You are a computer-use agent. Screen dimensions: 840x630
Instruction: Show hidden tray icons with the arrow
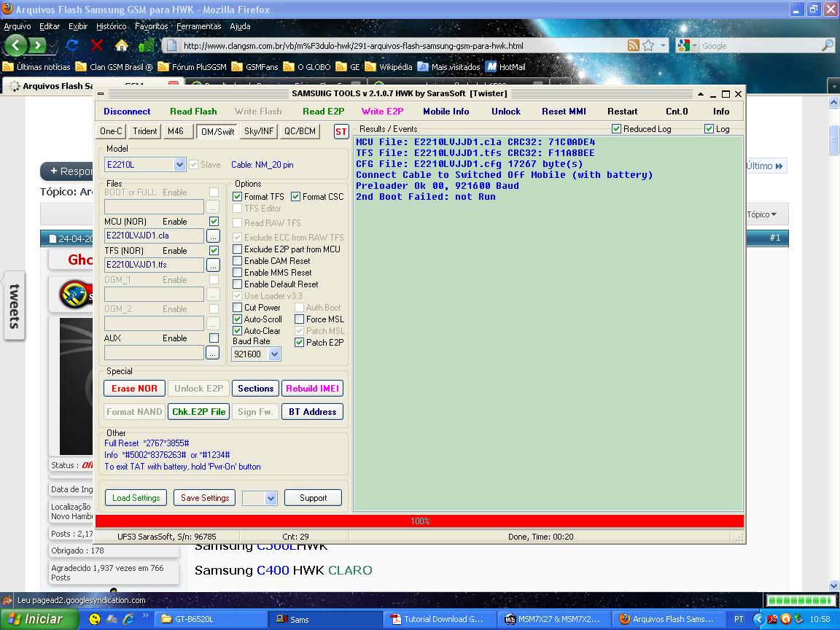758,619
